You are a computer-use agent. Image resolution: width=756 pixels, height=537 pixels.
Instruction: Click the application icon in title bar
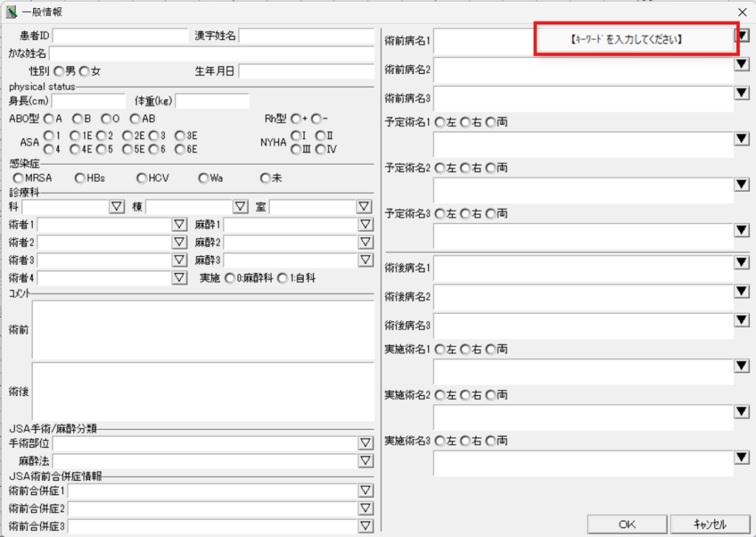pyautogui.click(x=11, y=11)
